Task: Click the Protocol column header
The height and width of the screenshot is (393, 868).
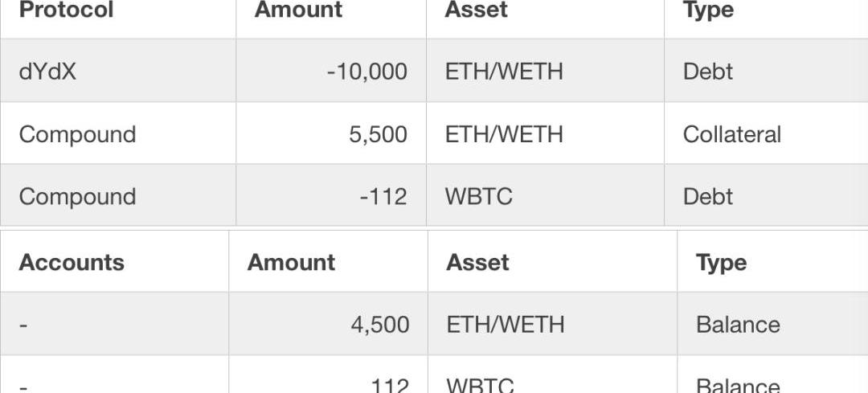Action: click(x=66, y=10)
